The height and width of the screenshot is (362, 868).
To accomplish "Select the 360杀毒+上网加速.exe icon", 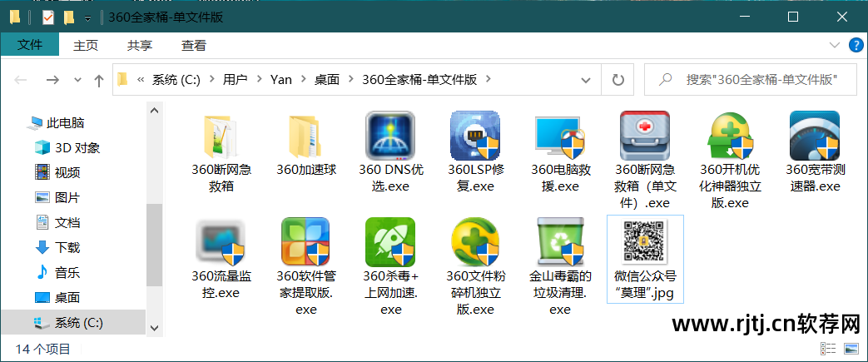I will click(390, 242).
